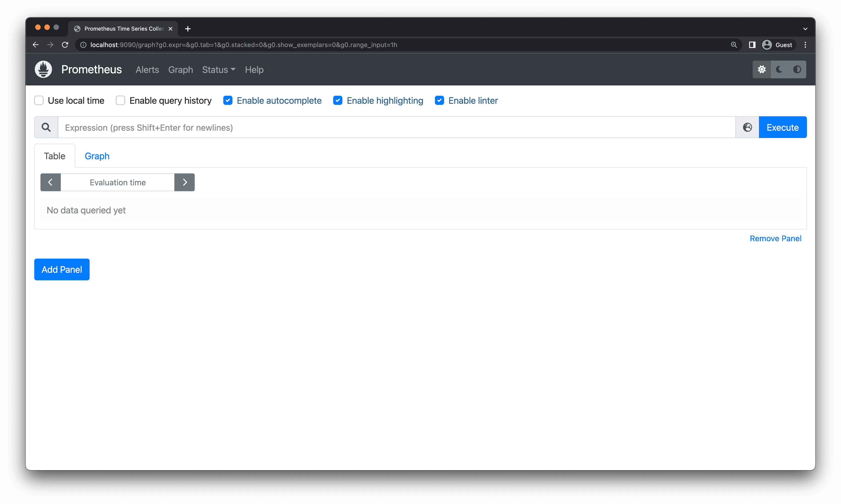Image resolution: width=841 pixels, height=504 pixels.
Task: Click the Remove Panel link
Action: point(775,238)
